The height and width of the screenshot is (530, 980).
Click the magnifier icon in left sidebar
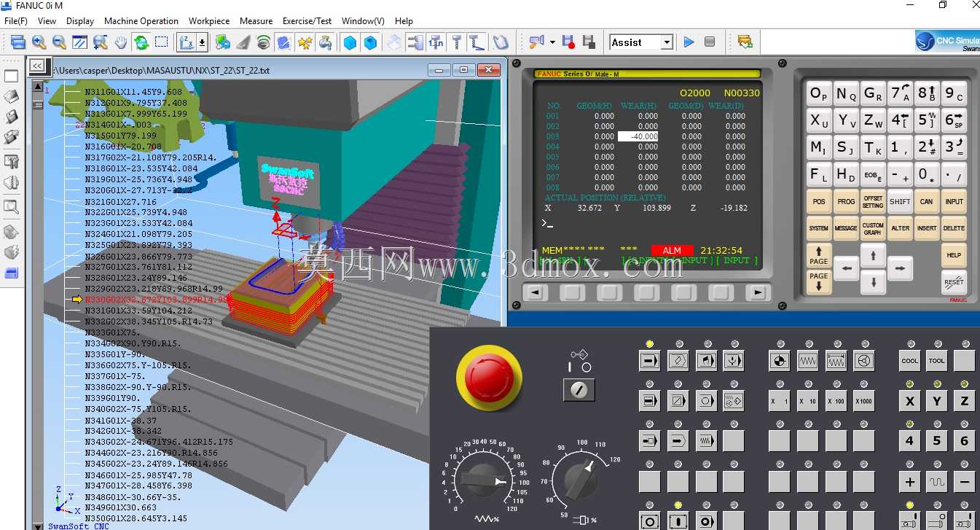(12, 206)
